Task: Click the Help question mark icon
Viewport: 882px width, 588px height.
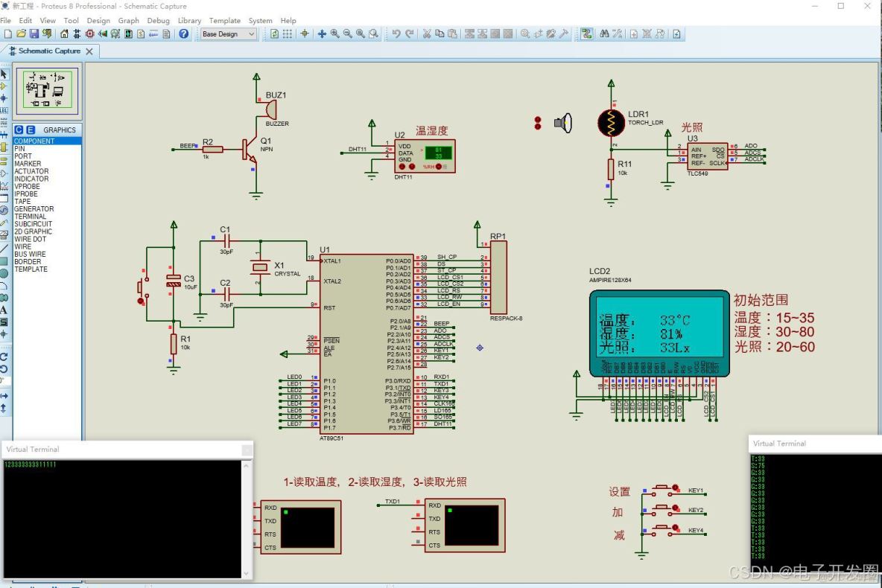Action: 184,34
